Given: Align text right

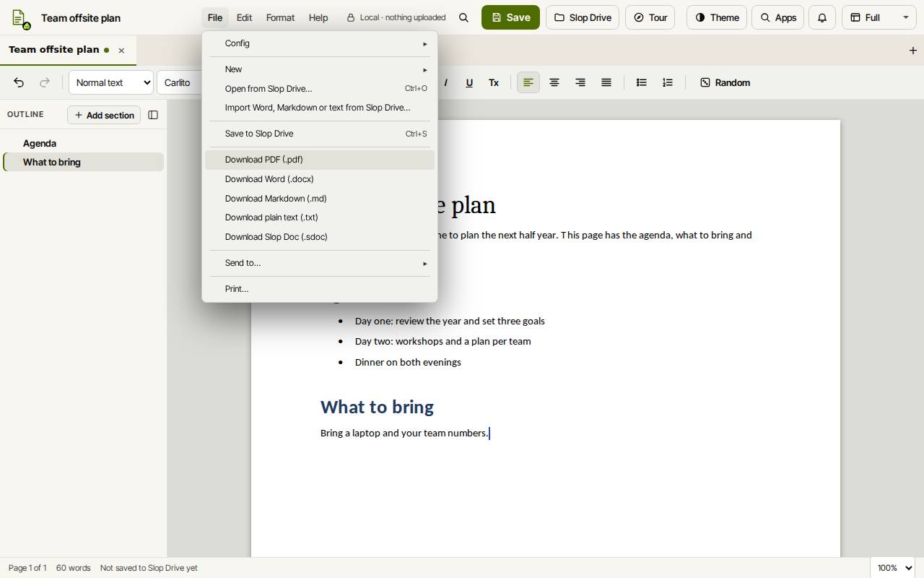Looking at the screenshot, I should (580, 82).
